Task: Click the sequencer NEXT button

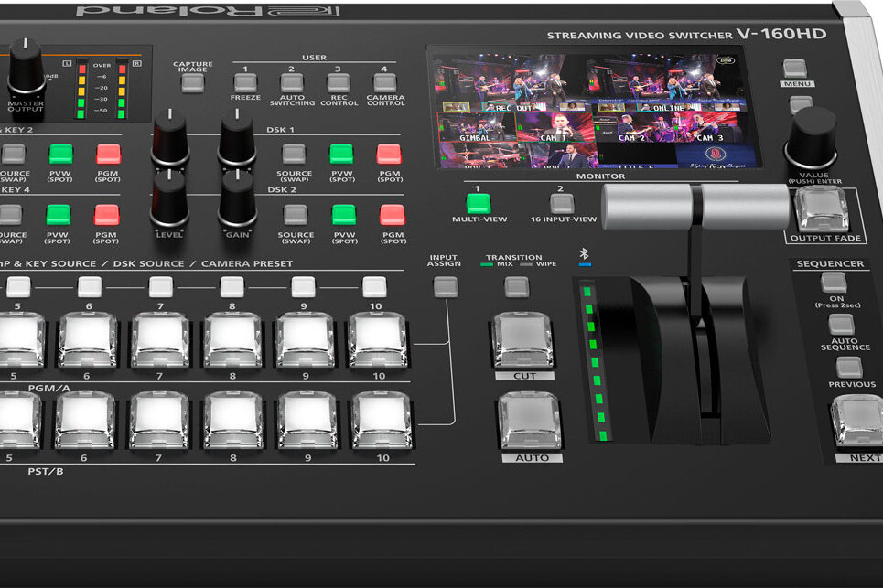Action: coord(857,422)
